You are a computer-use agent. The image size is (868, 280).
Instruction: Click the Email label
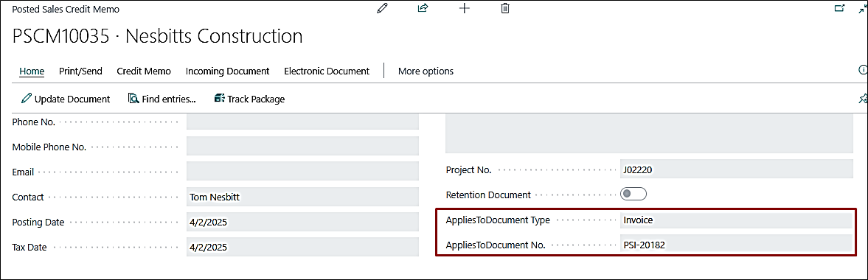(x=23, y=172)
